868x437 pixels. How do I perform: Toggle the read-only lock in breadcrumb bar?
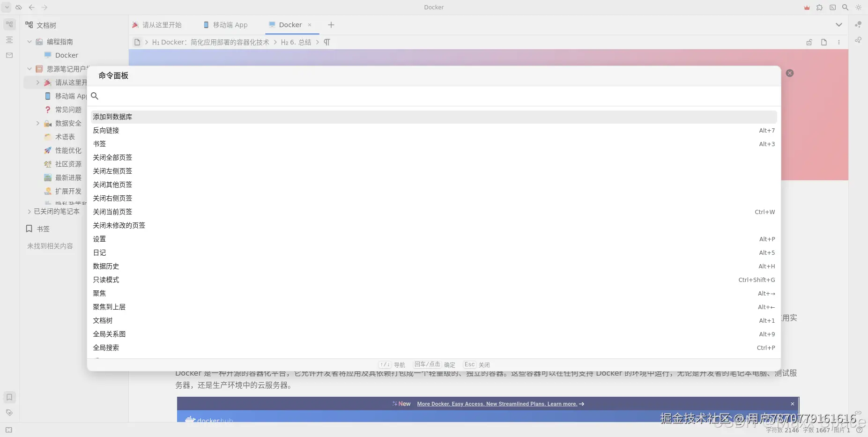(809, 42)
